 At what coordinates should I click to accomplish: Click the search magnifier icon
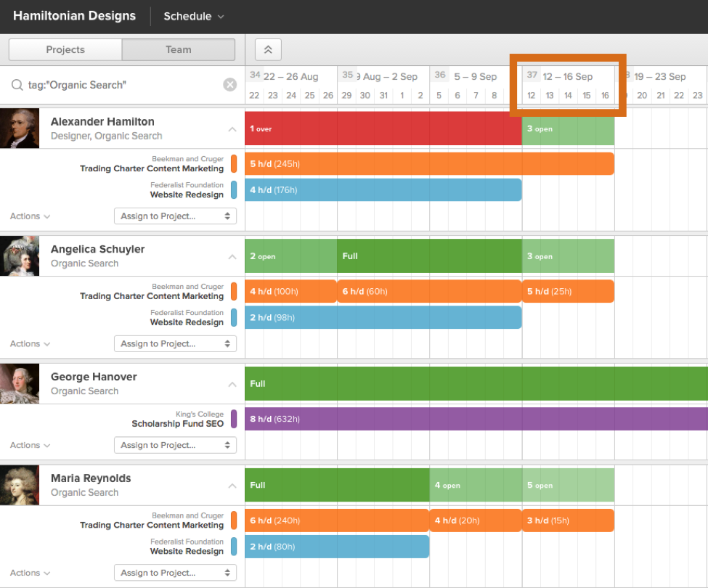pos(17,85)
